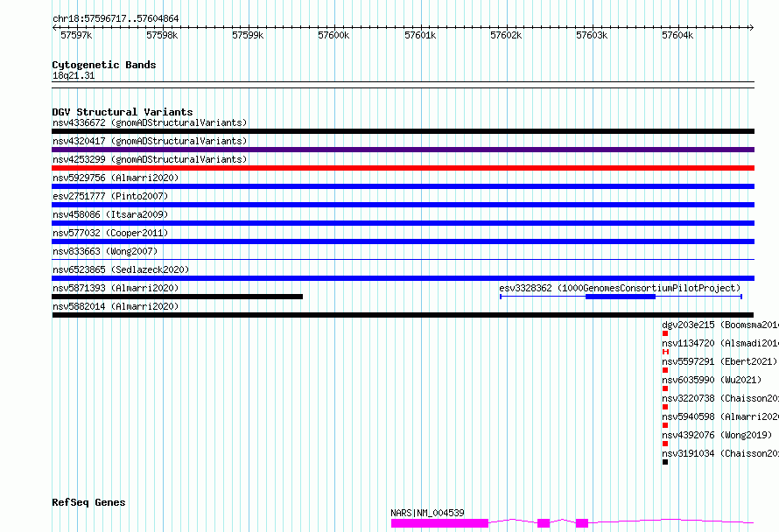
Task: Open the nsv3191034 (Chaisson) label
Action: [719, 453]
